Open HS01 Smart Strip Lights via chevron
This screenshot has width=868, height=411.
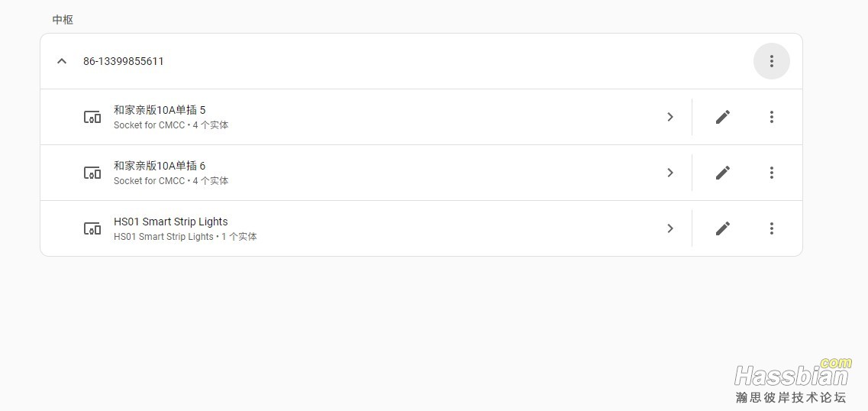click(x=670, y=228)
